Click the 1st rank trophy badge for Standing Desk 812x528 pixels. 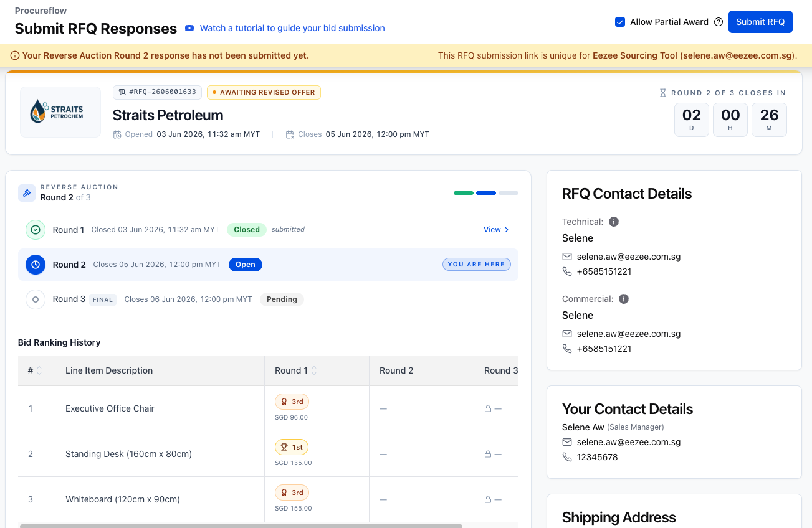point(292,447)
